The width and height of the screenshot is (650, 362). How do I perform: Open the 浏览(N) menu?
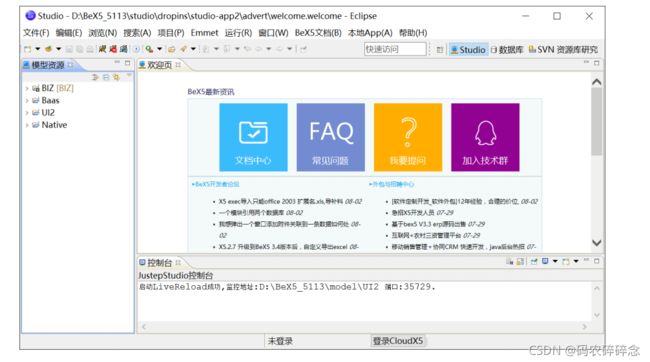pyautogui.click(x=102, y=33)
